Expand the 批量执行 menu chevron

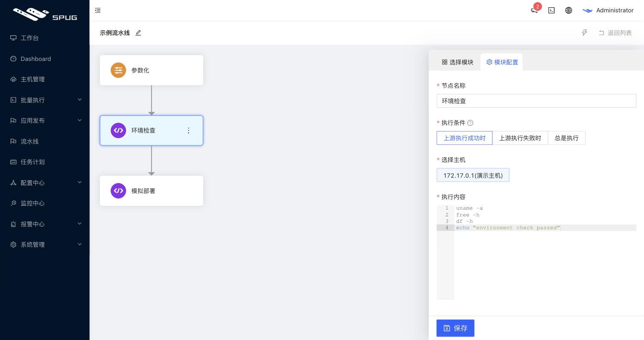point(80,100)
